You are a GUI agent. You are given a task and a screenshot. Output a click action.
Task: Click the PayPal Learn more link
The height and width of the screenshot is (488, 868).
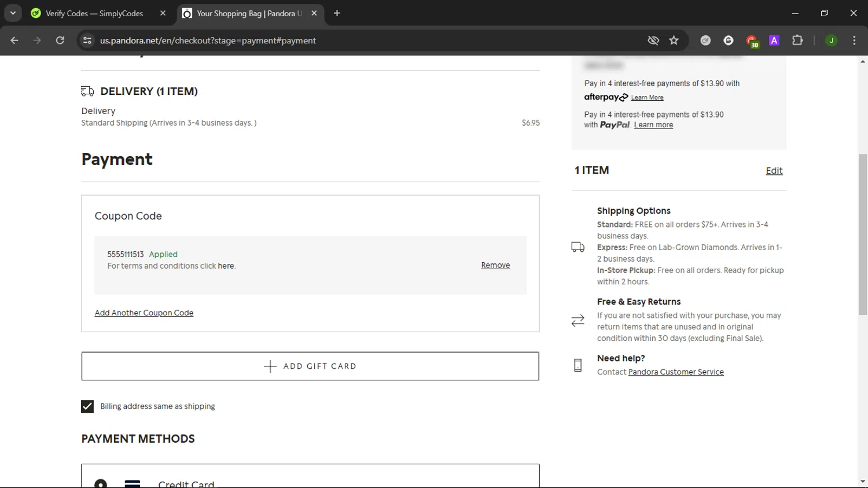(x=653, y=125)
